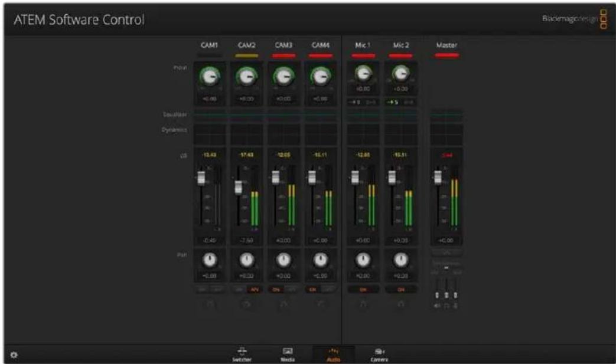
Task: Click the CAM2 input gain knob
Action: click(247, 77)
